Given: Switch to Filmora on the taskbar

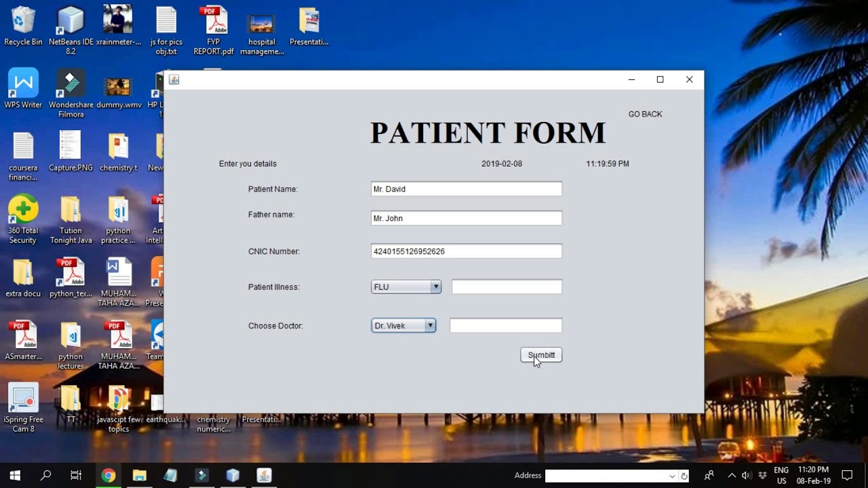Looking at the screenshot, I should [x=201, y=476].
